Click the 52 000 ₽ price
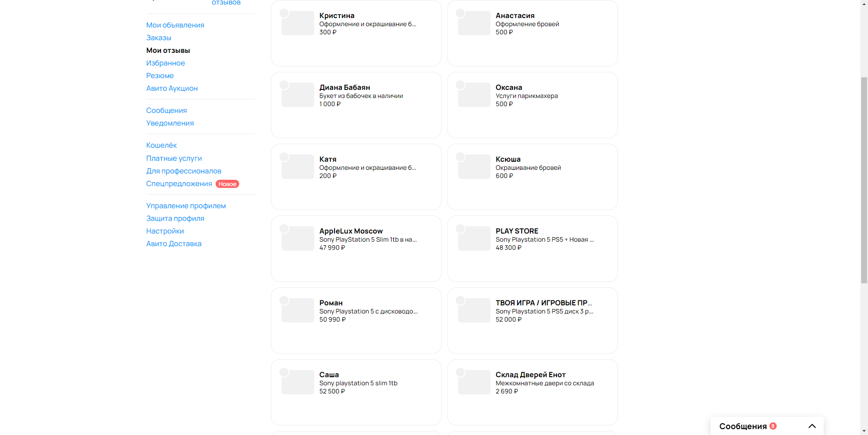 tap(508, 319)
